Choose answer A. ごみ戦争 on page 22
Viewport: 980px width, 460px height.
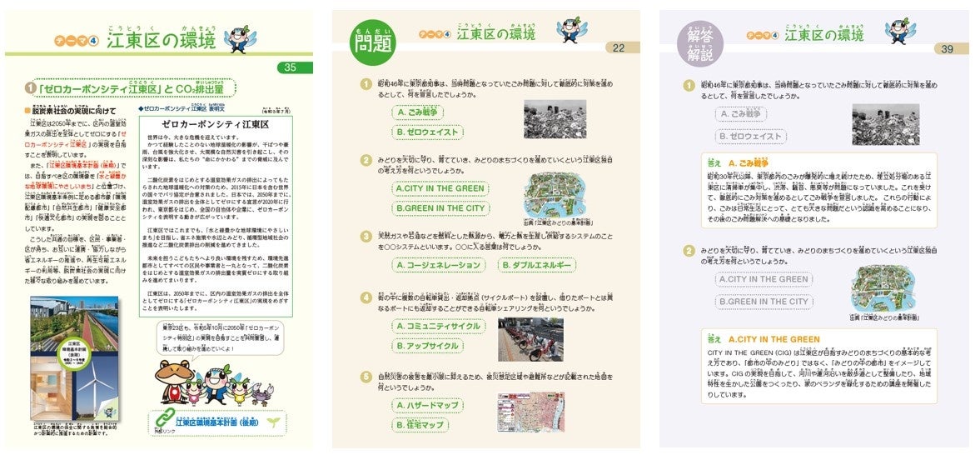coord(418,112)
